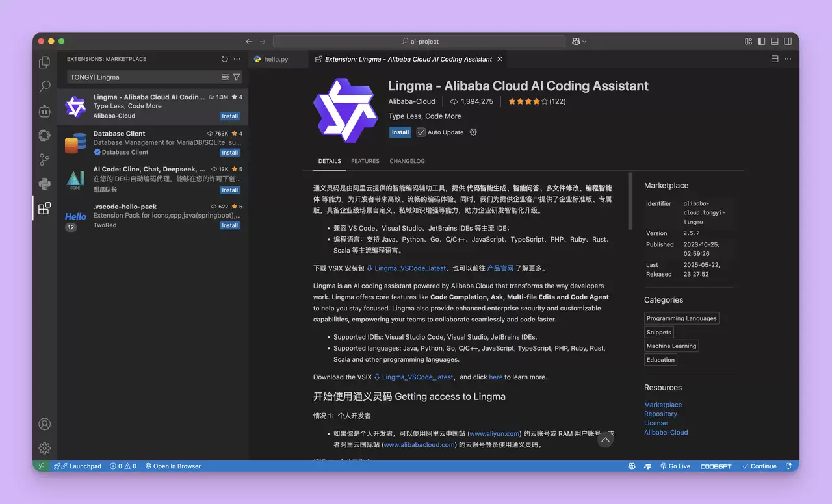Switch to the hello.py tab
This screenshot has height=504, width=832.
(276, 59)
